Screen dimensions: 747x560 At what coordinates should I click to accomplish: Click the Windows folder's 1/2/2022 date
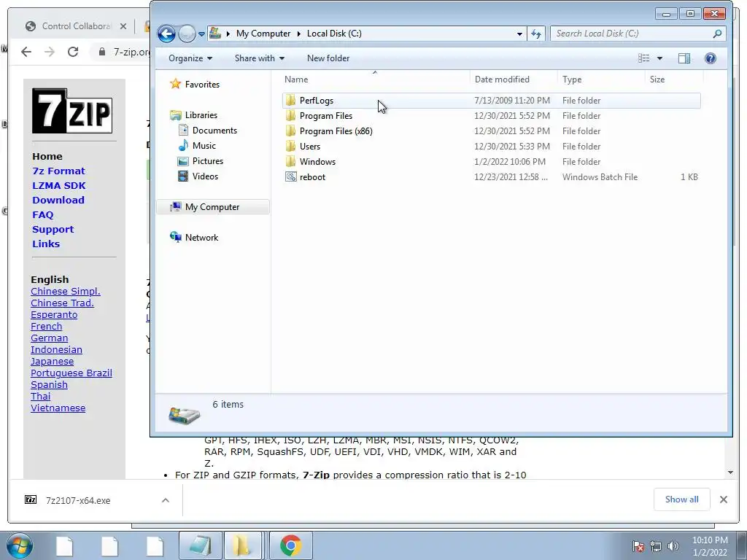pos(510,161)
